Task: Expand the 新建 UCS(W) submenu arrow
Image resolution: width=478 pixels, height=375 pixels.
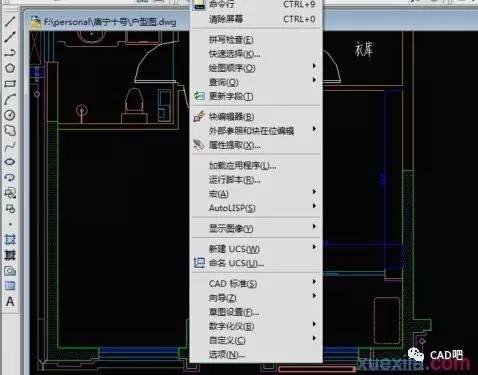Action: 314,247
